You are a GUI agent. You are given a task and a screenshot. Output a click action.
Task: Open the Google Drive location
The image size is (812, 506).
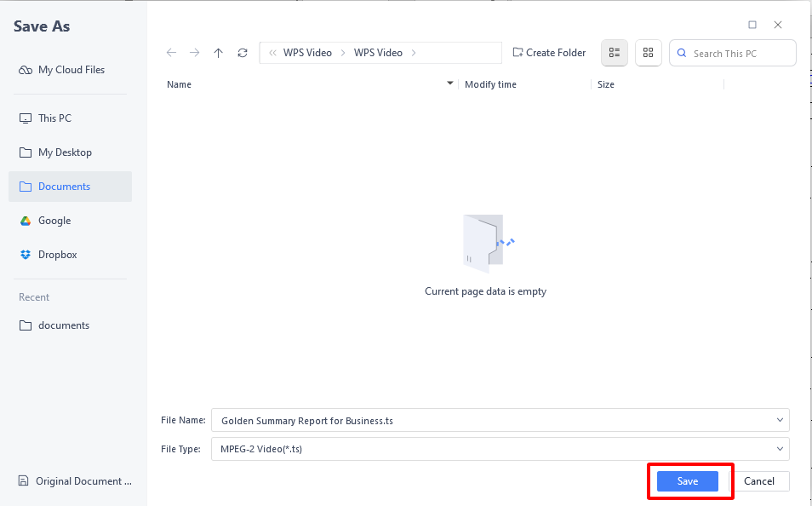[x=54, y=220]
